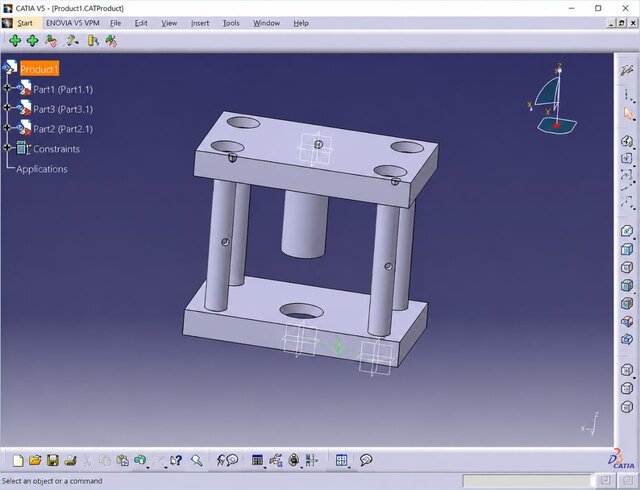Open a new document with the New icon
Viewport: 640px width, 490px height.
pyautogui.click(x=18, y=461)
